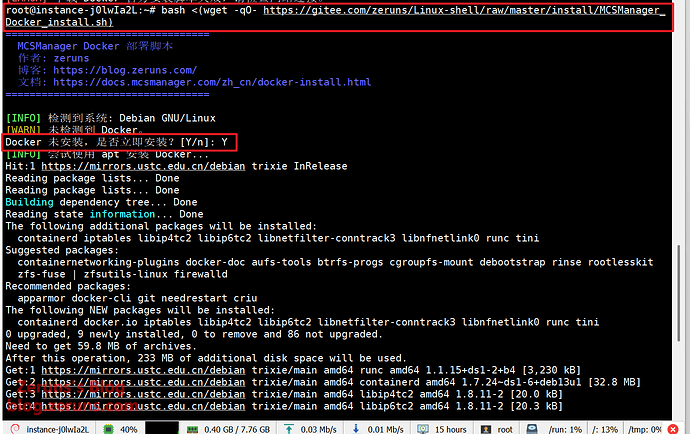Click the 'MCSManager Docker' script title
690x434 pixels.
pos(68,46)
